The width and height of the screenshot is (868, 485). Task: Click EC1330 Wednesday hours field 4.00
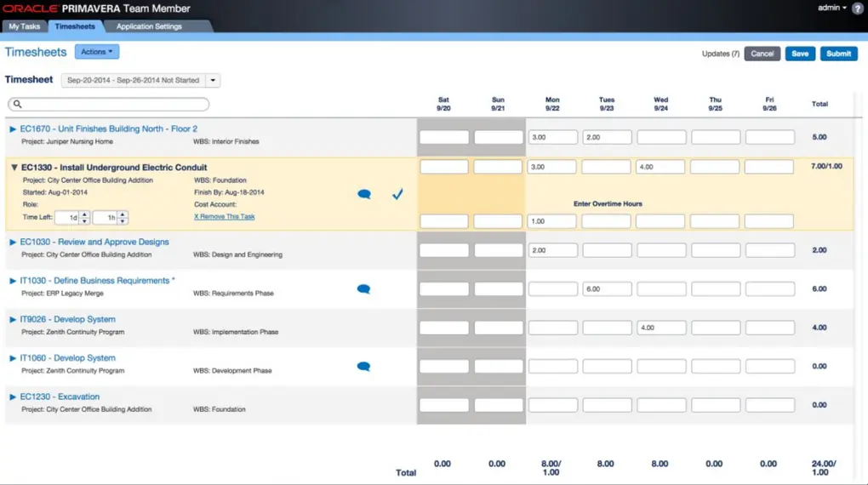[660, 167]
